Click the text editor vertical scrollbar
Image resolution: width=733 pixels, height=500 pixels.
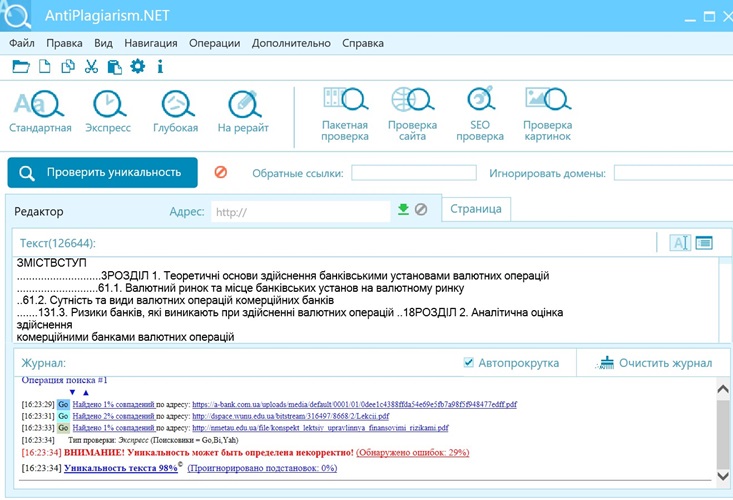tap(725, 300)
